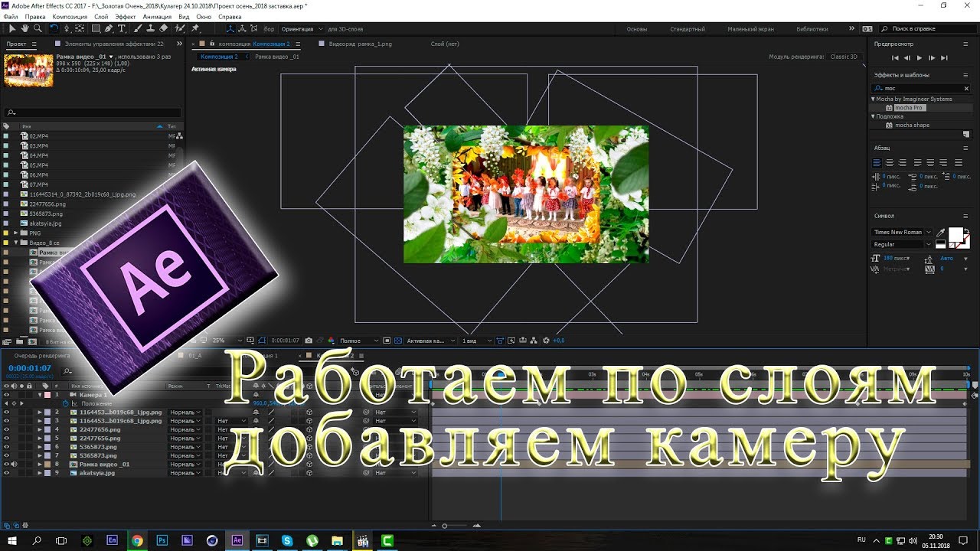This screenshot has width=980, height=551.
Task: Take a snapshot with camera icon
Action: (x=309, y=341)
